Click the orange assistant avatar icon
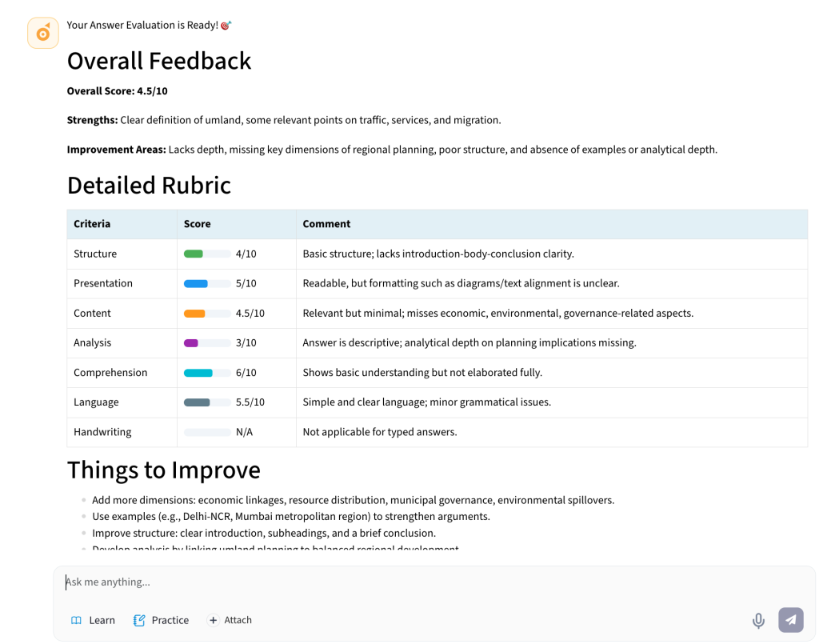 [43, 33]
